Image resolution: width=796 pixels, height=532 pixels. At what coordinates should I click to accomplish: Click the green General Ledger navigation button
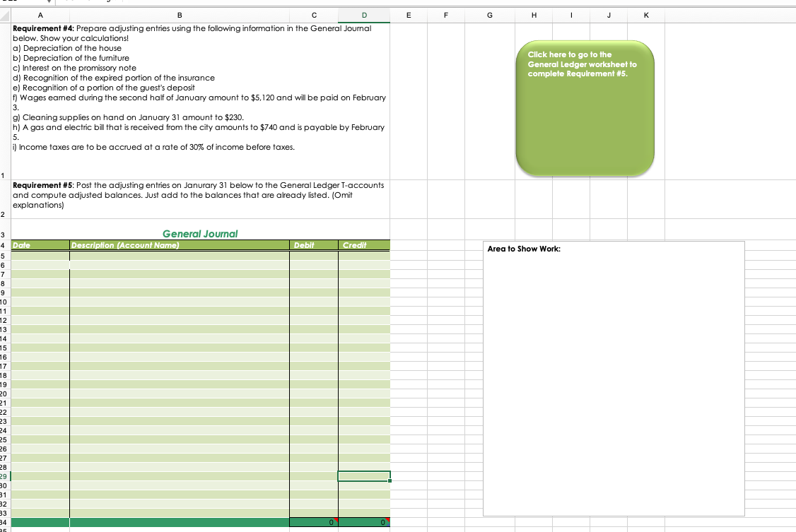click(585, 106)
